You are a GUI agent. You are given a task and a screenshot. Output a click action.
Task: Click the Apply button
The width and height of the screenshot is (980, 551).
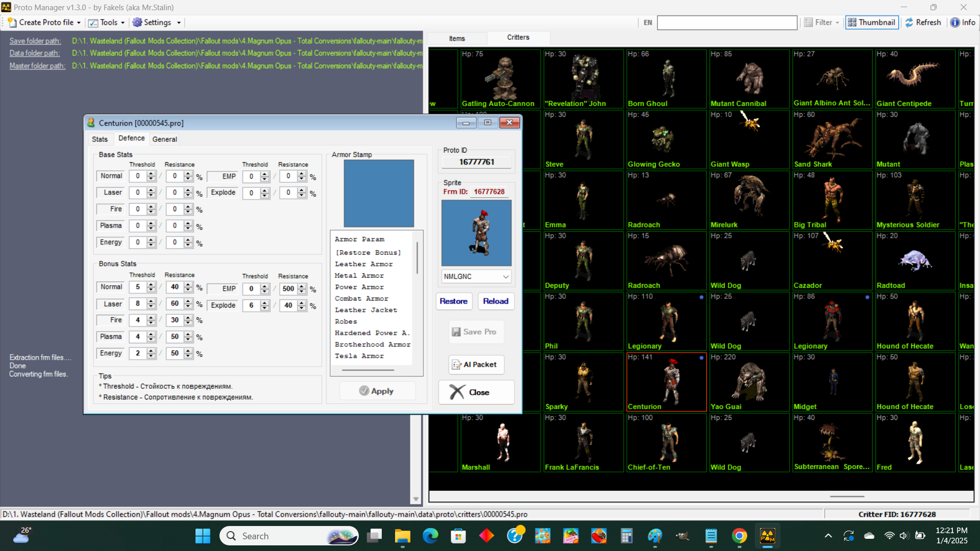[377, 391]
